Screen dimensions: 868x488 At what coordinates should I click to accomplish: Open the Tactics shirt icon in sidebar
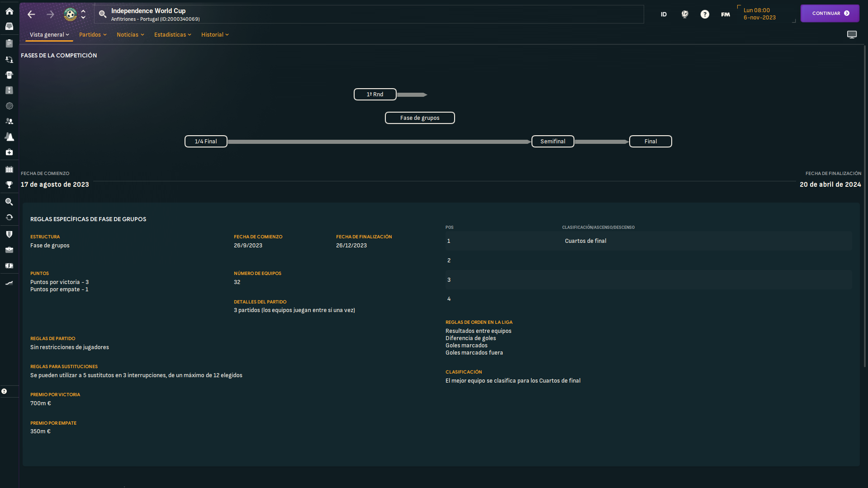(9, 75)
